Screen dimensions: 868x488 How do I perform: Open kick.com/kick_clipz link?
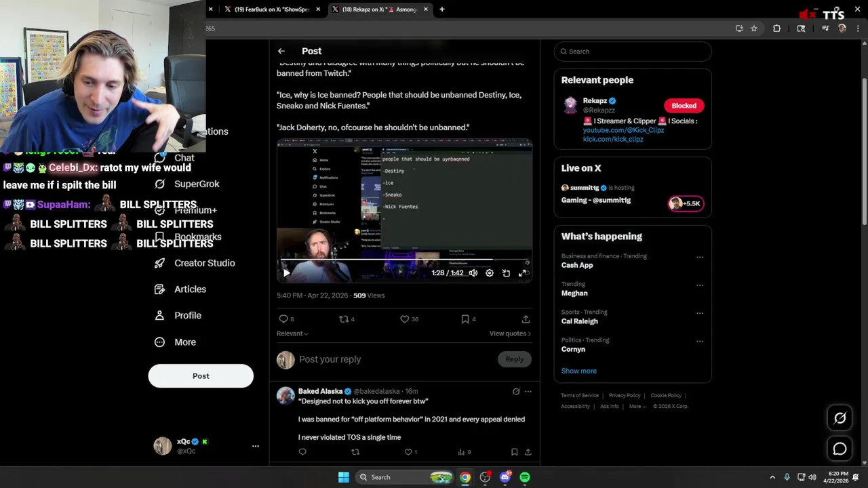pos(613,139)
